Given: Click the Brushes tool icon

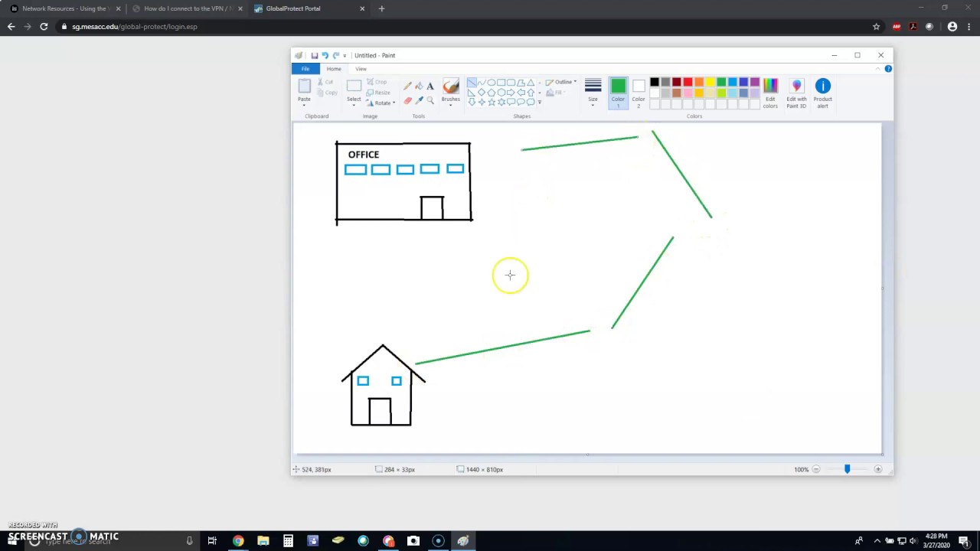Looking at the screenshot, I should (x=451, y=86).
